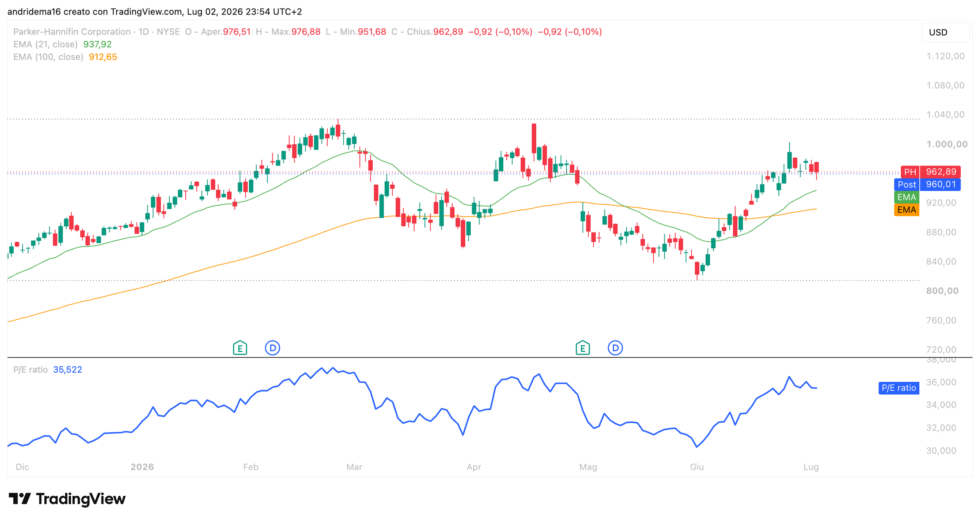Select the EMA (100, close) legend entry
980x521 pixels.
(x=48, y=57)
